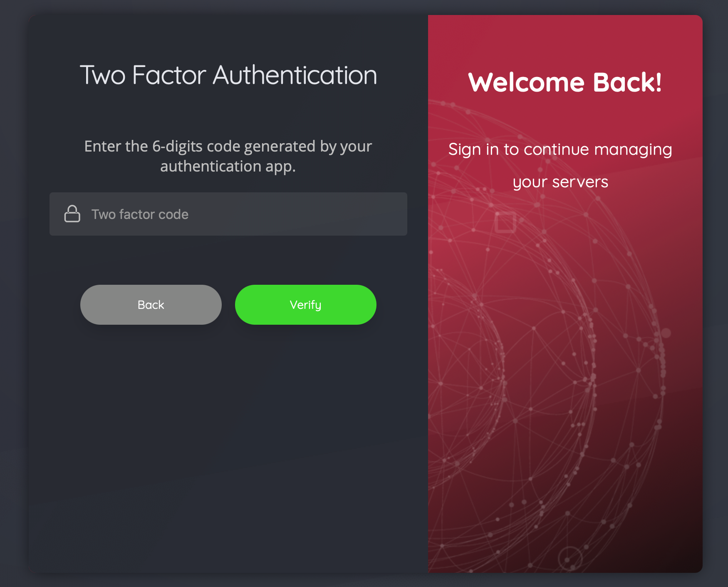The width and height of the screenshot is (728, 587).
Task: Click the word 'Authentication' in the title
Action: [295, 75]
